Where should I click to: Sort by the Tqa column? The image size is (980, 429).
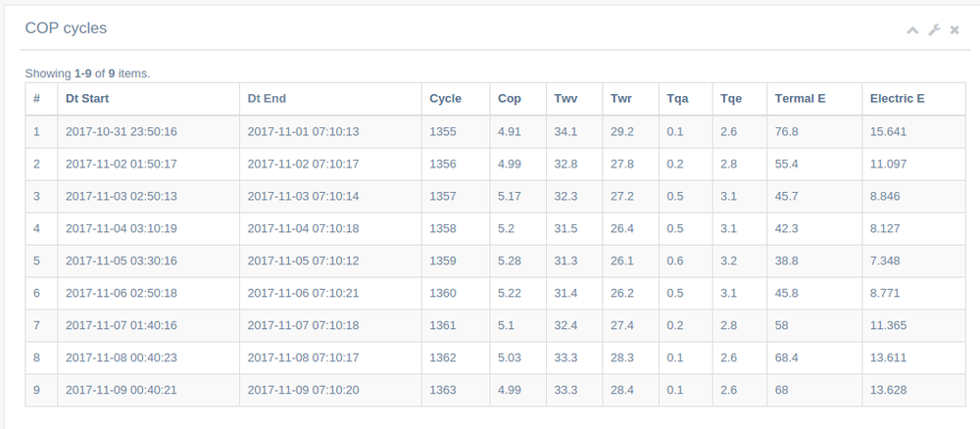pos(678,99)
